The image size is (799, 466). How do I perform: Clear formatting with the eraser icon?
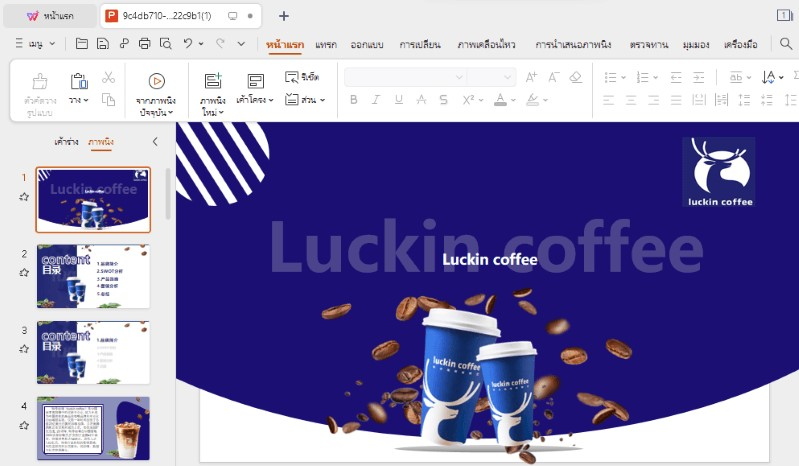[576, 77]
